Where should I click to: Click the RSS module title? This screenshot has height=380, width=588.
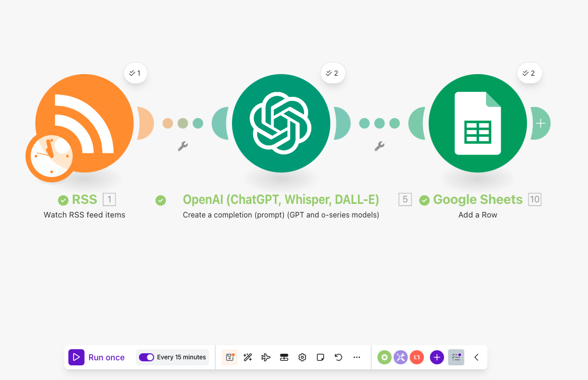[x=84, y=199]
